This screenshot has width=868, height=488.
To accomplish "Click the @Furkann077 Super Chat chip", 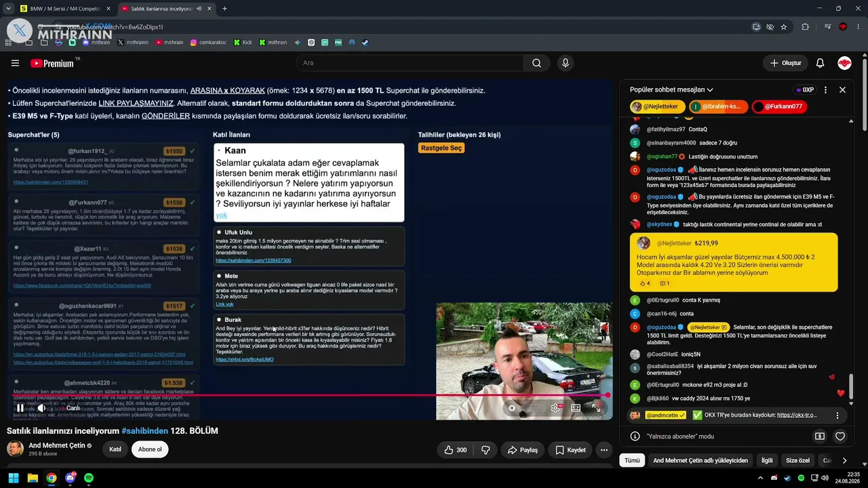I will pos(780,106).
